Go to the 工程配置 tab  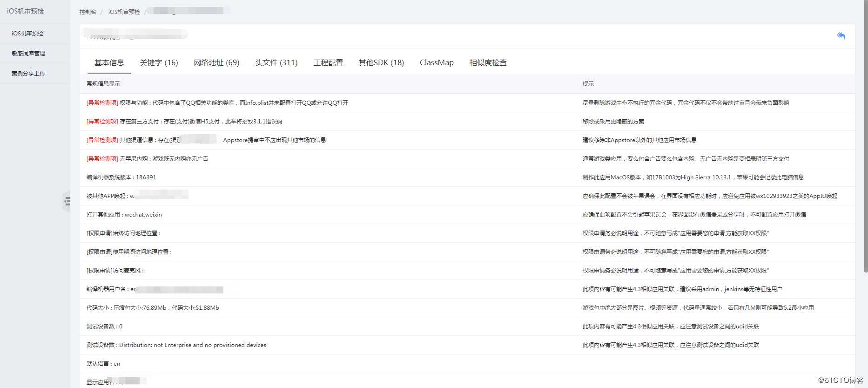[x=328, y=62]
